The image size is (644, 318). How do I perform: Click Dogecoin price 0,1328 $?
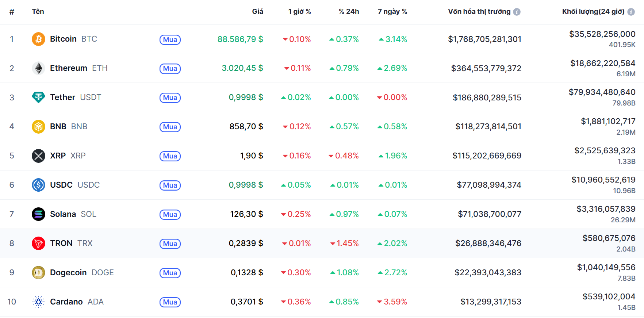click(247, 273)
